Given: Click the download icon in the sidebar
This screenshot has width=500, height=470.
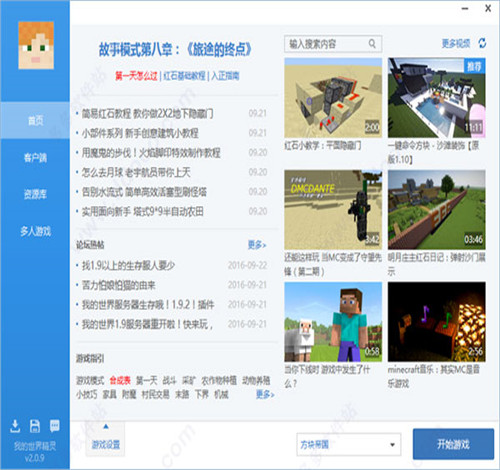Looking at the screenshot, I should (15, 426).
